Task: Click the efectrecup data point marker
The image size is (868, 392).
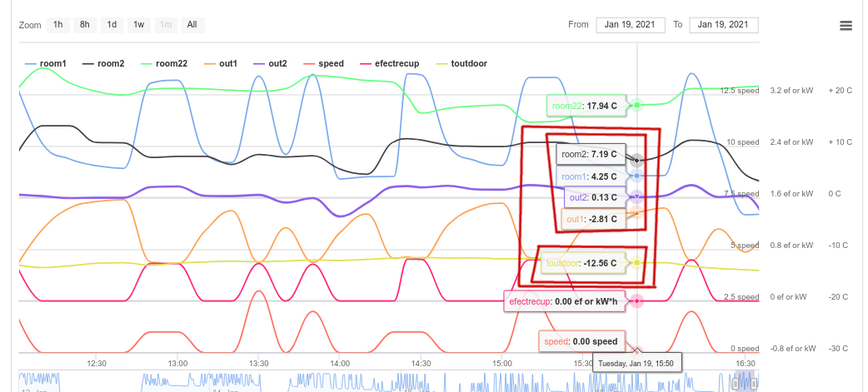Action: [x=636, y=300]
